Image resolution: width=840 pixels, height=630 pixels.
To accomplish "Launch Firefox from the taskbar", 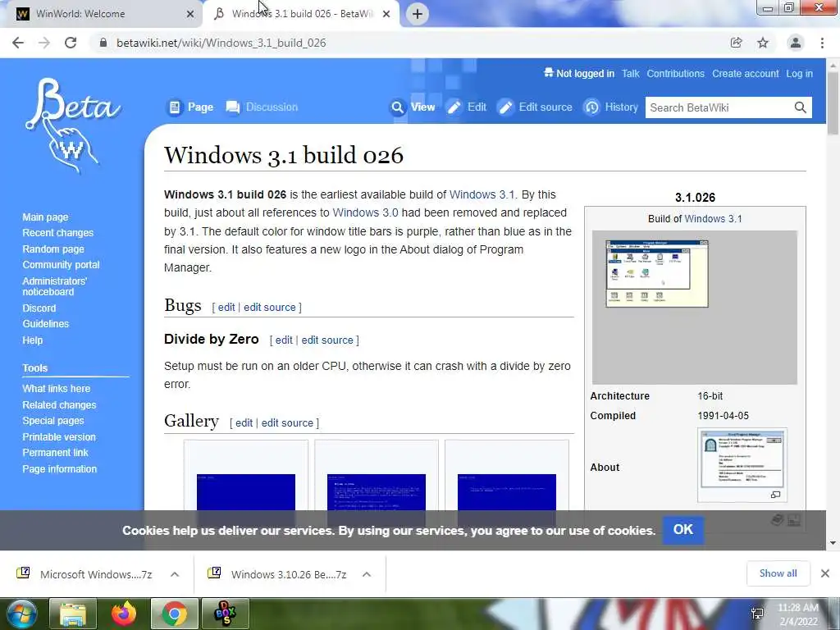I will tap(124, 614).
